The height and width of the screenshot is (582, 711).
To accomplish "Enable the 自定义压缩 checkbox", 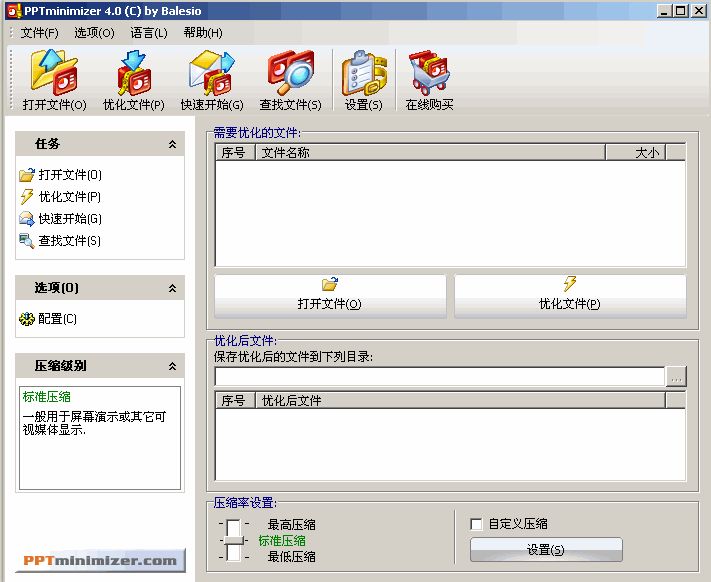I will [476, 524].
